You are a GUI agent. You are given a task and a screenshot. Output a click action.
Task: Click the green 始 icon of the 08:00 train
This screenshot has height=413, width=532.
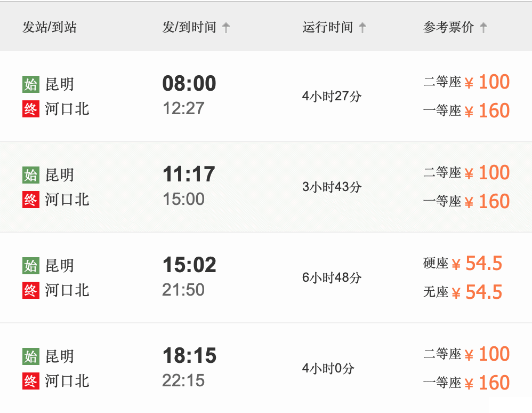(31, 84)
